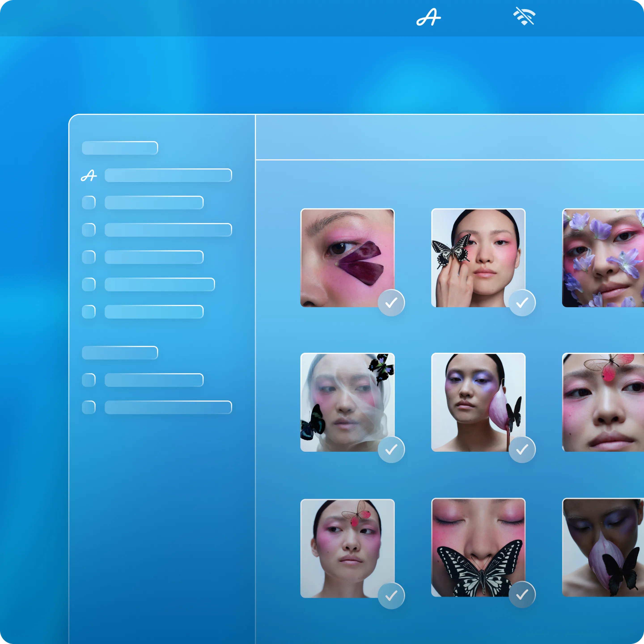Click the script A icon in sidebar
The image size is (644, 644).
click(x=89, y=175)
